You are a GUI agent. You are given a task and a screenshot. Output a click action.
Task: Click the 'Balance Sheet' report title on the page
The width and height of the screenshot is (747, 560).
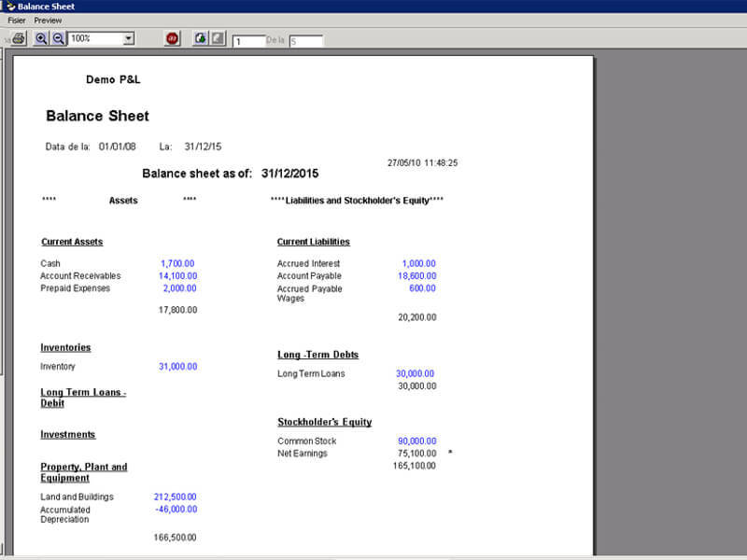pos(97,116)
